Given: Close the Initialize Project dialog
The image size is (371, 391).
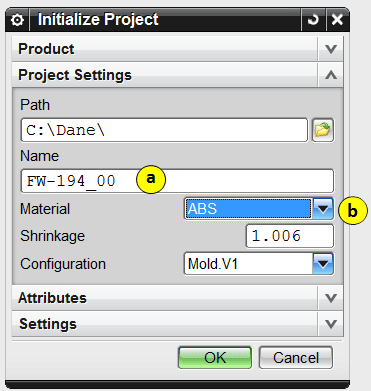Looking at the screenshot, I should coord(337,20).
